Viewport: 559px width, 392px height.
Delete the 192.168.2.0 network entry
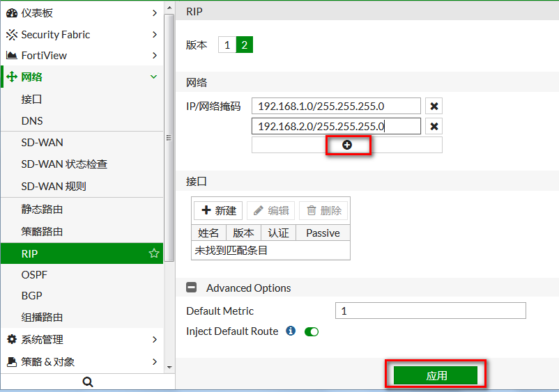click(x=434, y=126)
